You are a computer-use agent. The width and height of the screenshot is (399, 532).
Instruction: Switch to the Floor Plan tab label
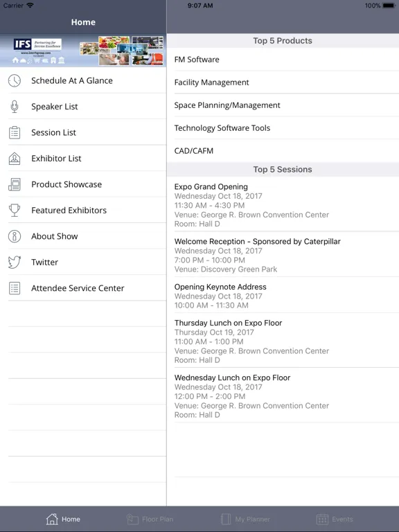pyautogui.click(x=157, y=519)
